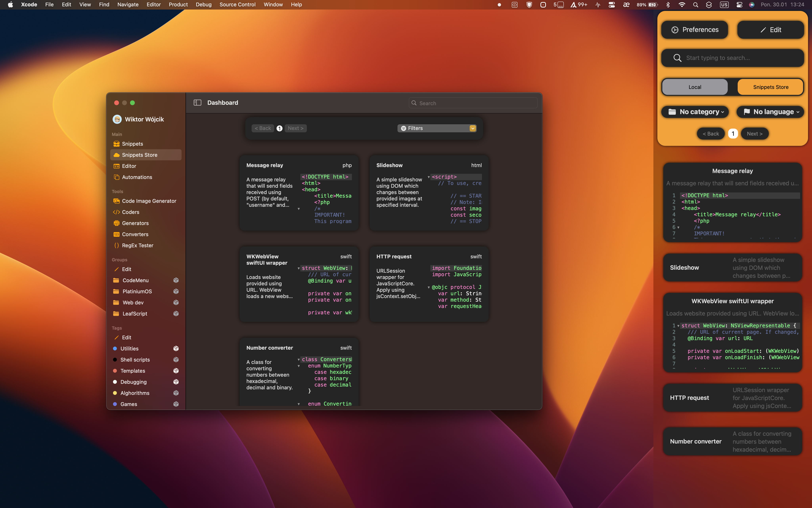Open the Debug menu
Screen dimensions: 812x508
point(203,5)
